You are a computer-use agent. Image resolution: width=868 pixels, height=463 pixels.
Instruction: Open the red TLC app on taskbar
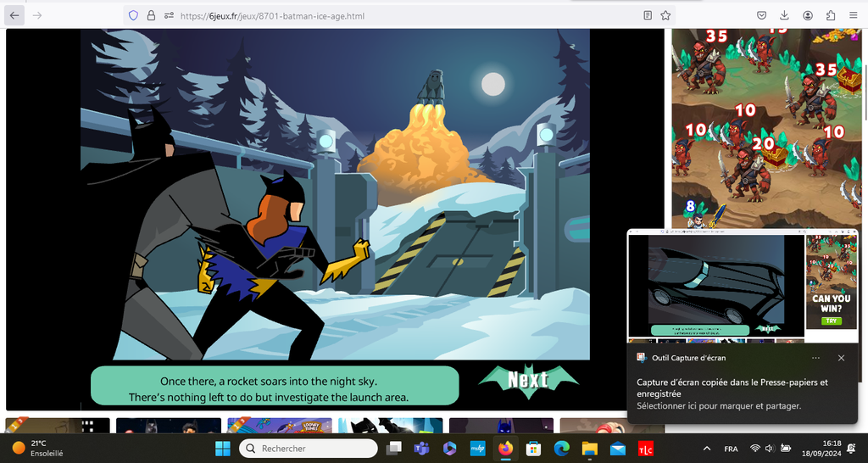645,448
